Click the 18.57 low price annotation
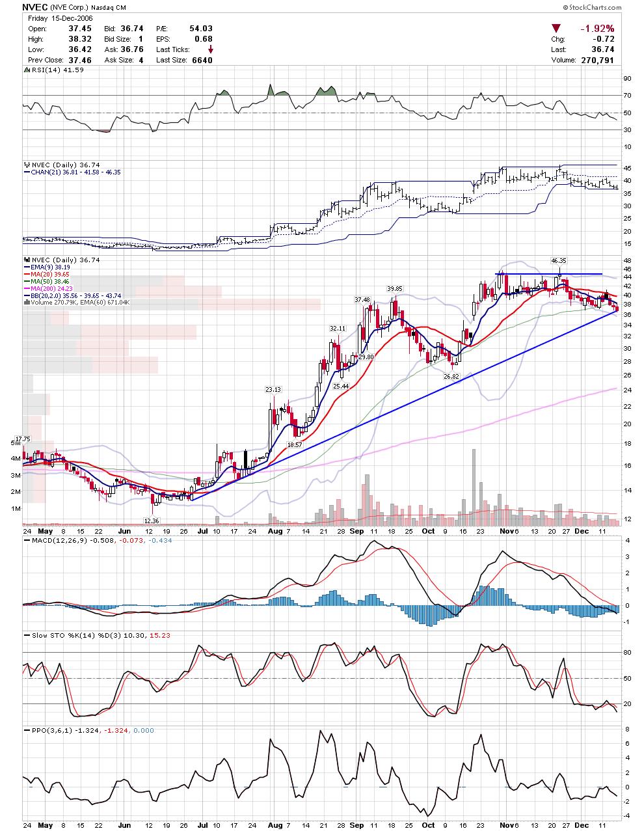 pos(294,444)
